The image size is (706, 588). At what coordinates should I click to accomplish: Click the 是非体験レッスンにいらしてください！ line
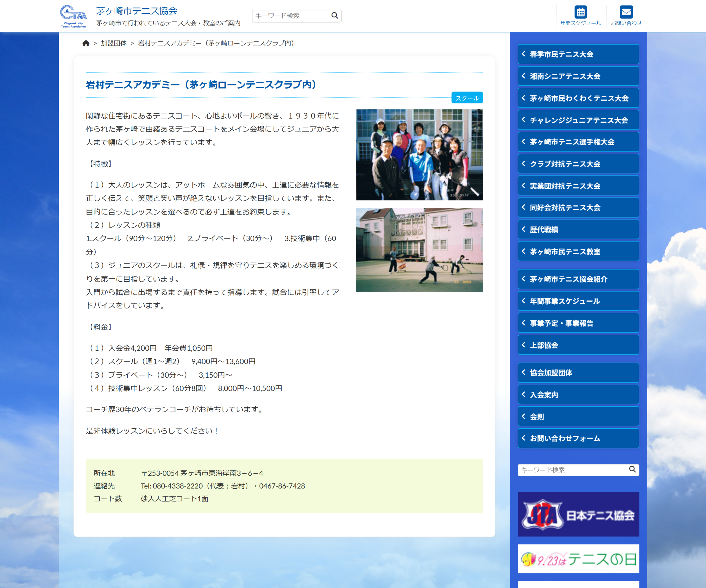[x=153, y=431]
